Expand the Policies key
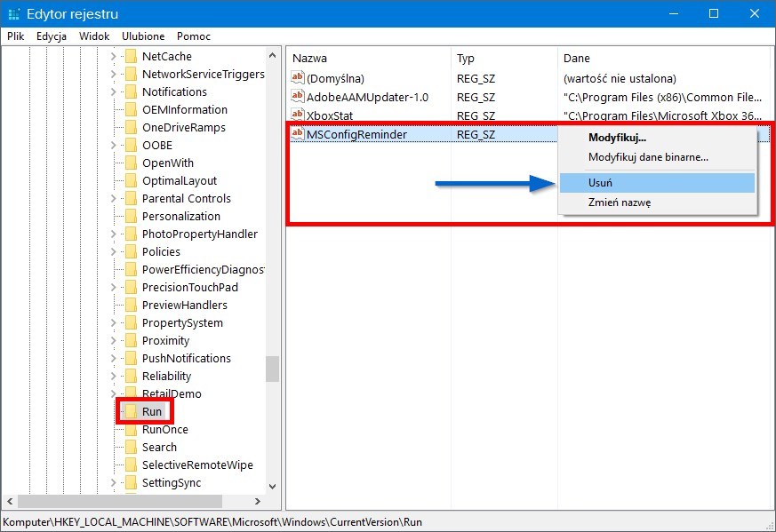 [x=113, y=251]
